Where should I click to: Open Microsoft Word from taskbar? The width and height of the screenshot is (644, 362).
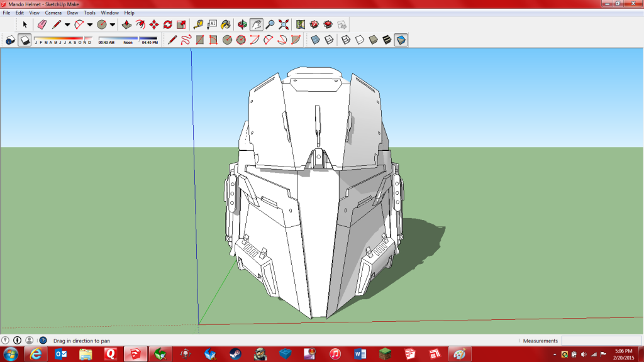point(360,354)
